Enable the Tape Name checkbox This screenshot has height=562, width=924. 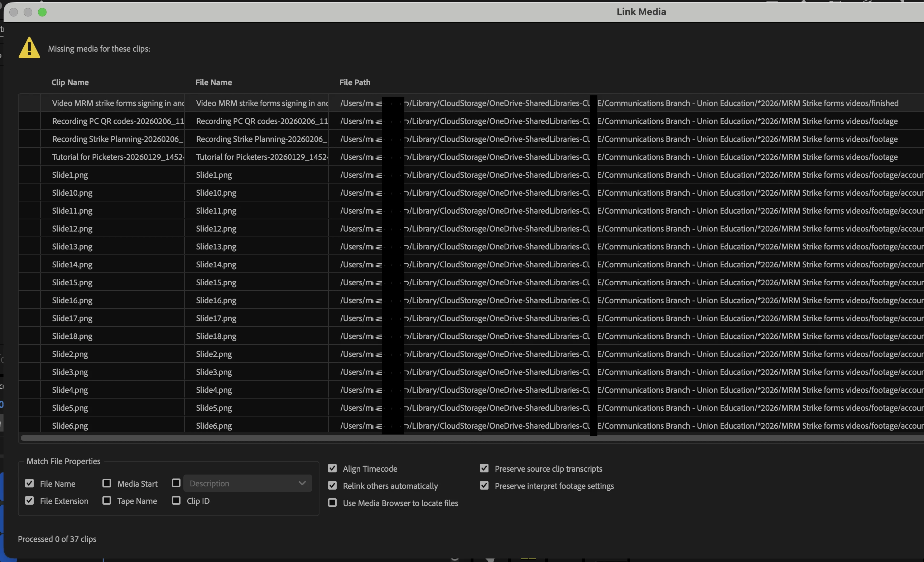click(107, 500)
